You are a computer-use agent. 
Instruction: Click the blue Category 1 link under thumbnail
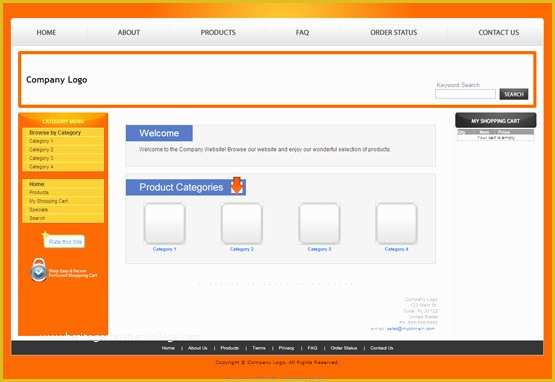(x=165, y=249)
